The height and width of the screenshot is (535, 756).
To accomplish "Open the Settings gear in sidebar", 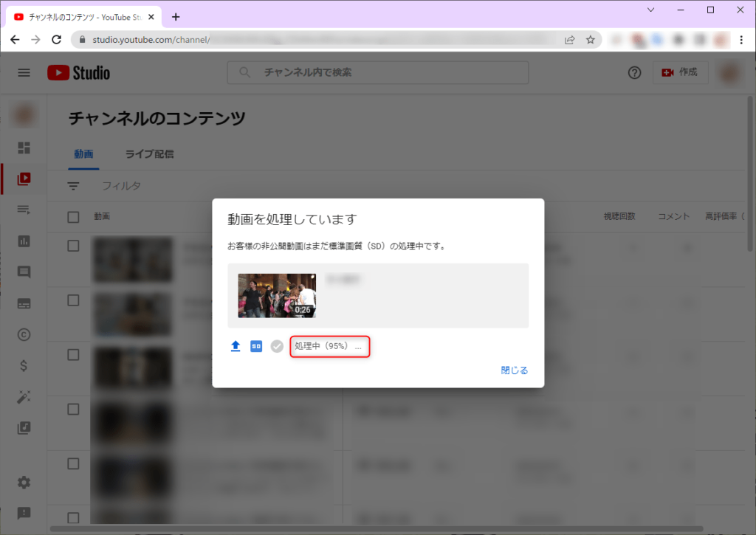I will (24, 483).
